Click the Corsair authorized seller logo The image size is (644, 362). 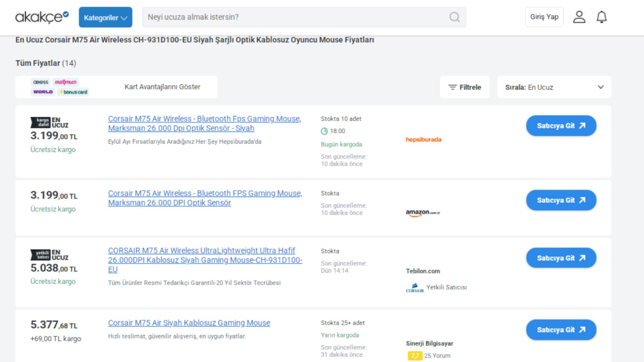point(415,288)
